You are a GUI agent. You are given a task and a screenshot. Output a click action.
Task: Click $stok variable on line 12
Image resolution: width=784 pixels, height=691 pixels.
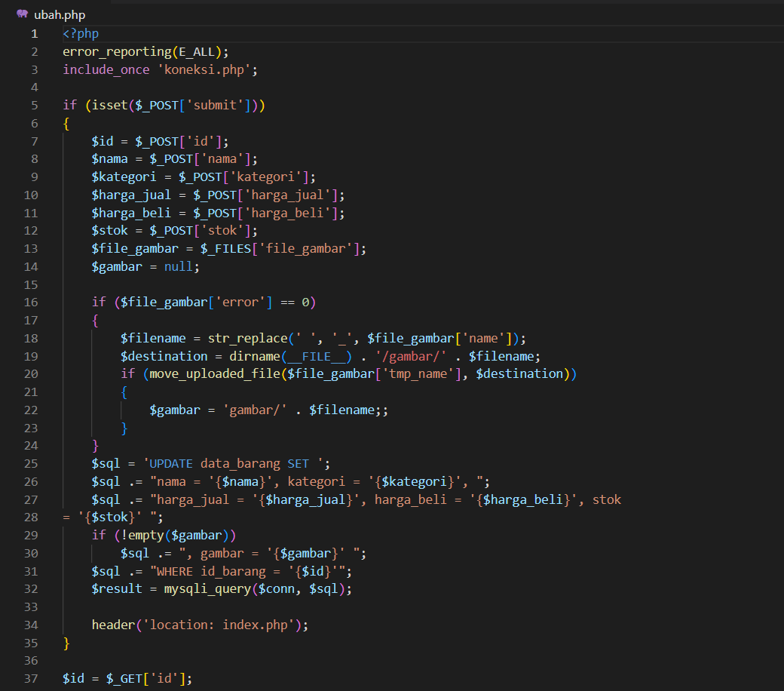(109, 231)
